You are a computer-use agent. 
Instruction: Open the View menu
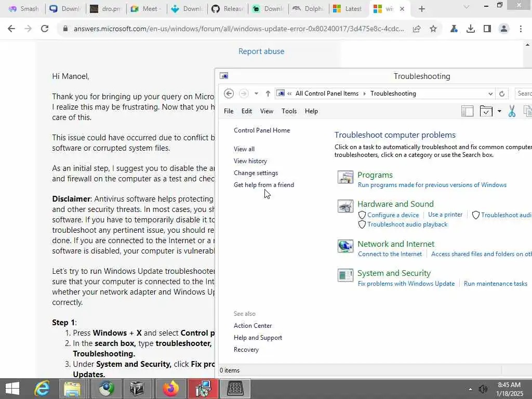267,111
